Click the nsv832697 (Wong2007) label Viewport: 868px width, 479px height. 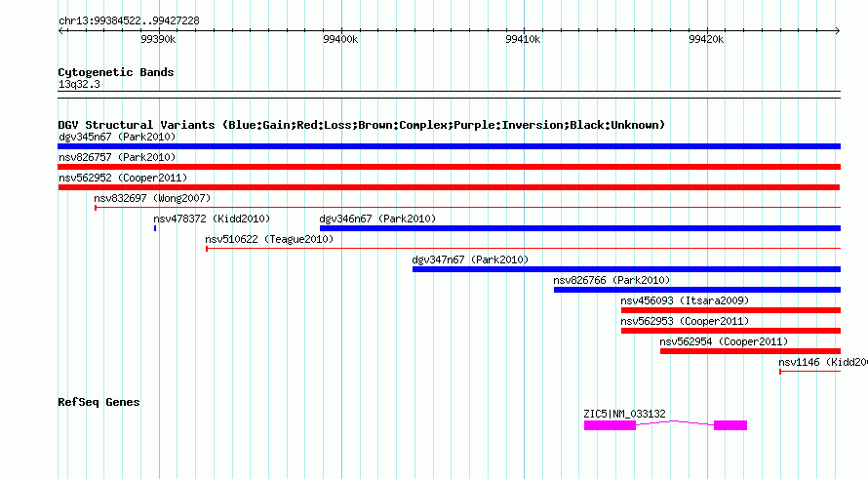[x=152, y=198]
